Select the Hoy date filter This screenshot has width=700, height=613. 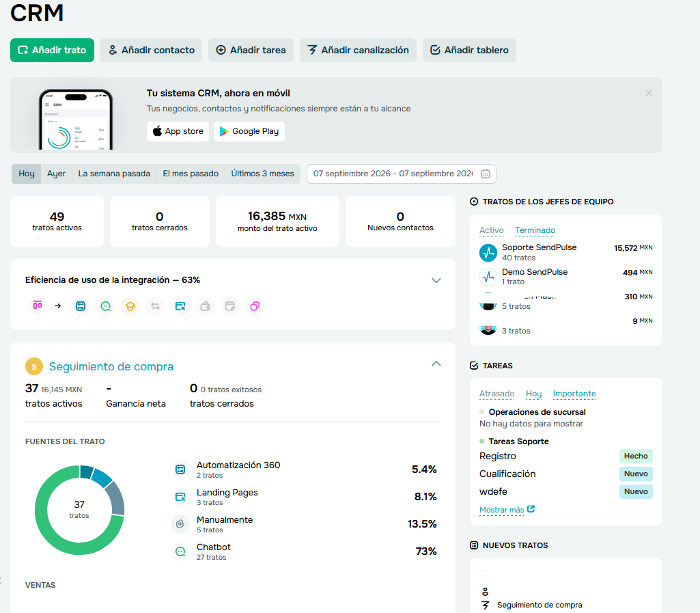[x=27, y=174]
